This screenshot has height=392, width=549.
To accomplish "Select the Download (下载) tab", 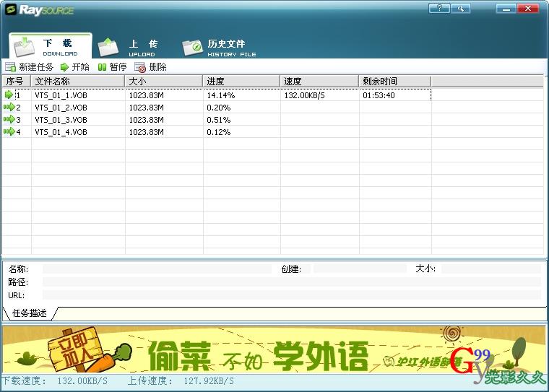I will (x=49, y=47).
